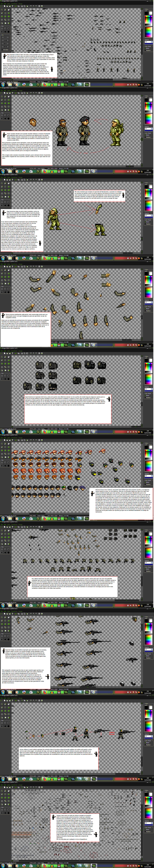The image size is (154, 868).
Task: Click smallest brush size dot in top editor Size panel
Action: coord(2,29)
